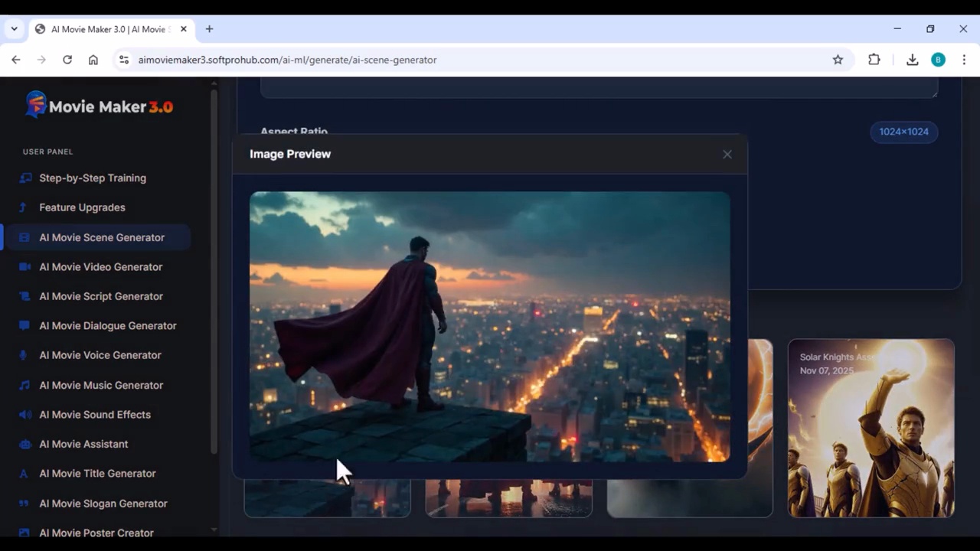The width and height of the screenshot is (980, 551).
Task: Click the AI Movie Music Generator note icon
Action: point(24,385)
